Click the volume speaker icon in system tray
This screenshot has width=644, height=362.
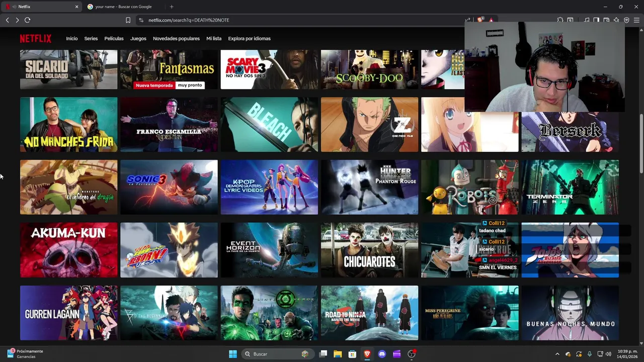pos(609,354)
